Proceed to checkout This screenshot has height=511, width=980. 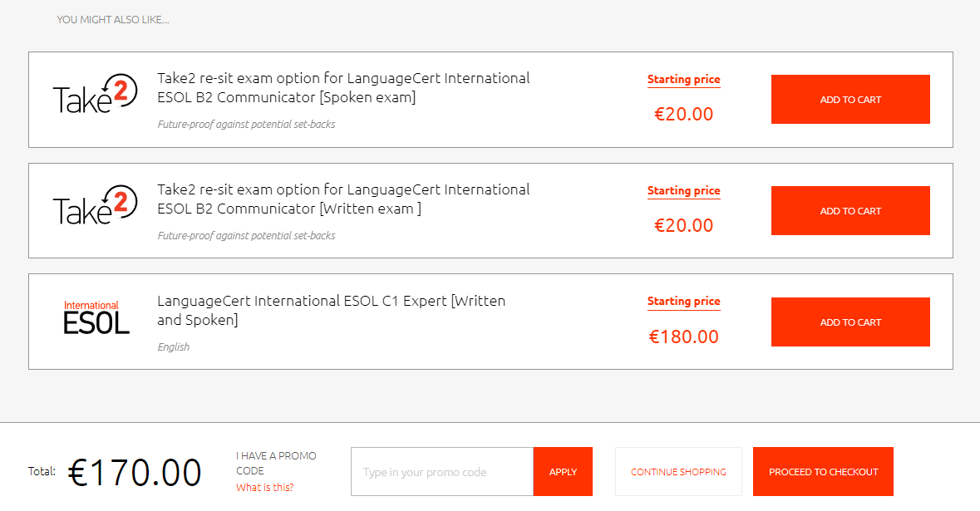[x=823, y=472]
